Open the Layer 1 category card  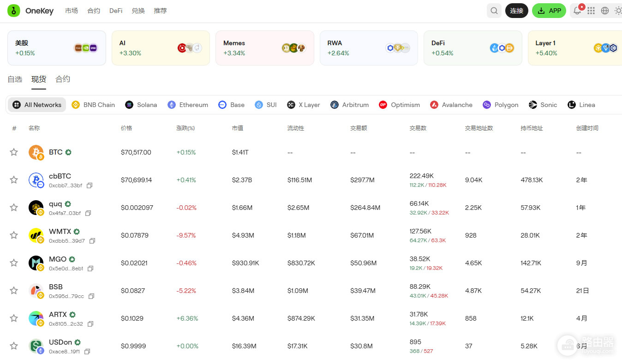575,48
